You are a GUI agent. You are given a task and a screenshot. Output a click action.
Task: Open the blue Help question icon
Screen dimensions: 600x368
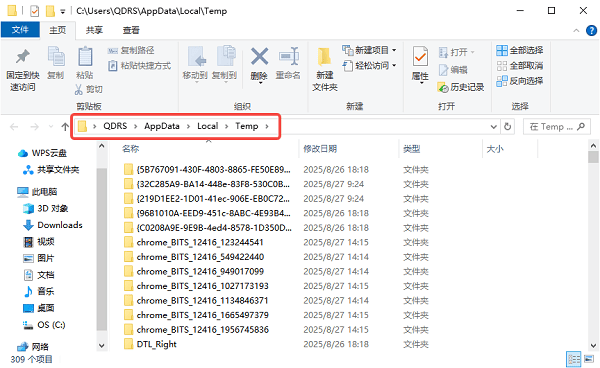point(591,30)
